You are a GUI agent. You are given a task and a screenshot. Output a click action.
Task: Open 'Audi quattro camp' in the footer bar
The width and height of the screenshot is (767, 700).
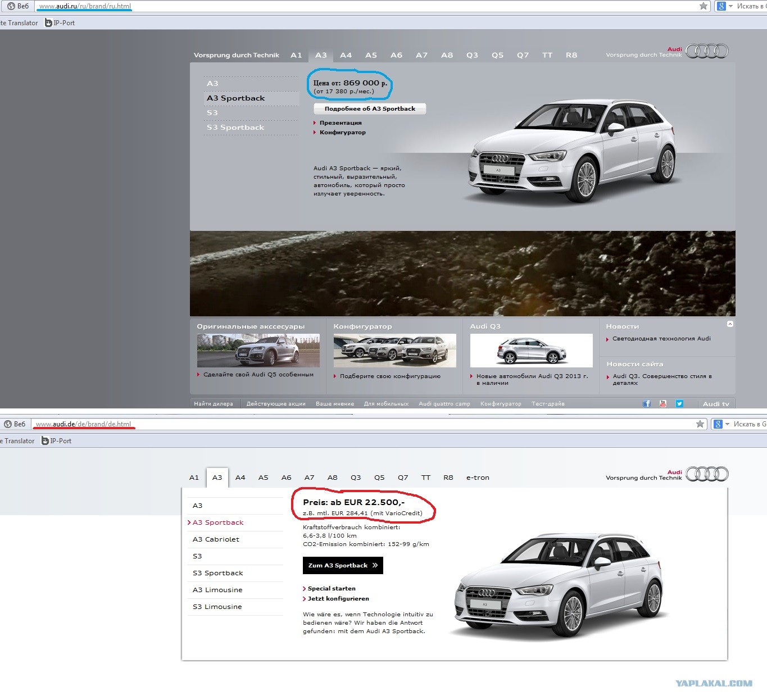(x=444, y=404)
